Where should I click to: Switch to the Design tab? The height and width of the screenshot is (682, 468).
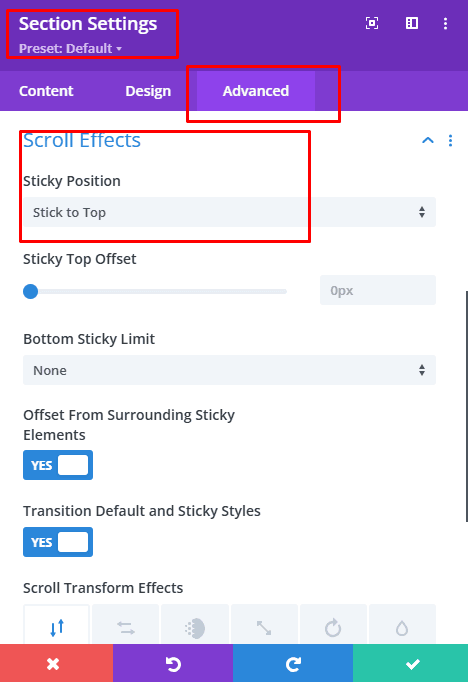pyautogui.click(x=148, y=91)
